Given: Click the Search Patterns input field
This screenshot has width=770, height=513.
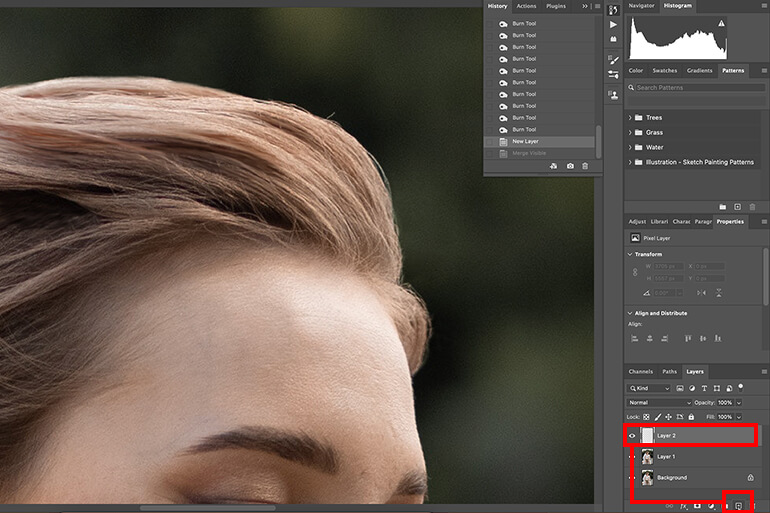Looking at the screenshot, I should tap(700, 88).
